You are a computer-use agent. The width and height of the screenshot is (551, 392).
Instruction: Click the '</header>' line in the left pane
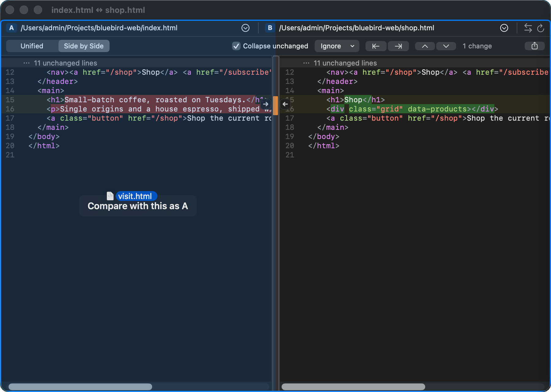coord(137,81)
